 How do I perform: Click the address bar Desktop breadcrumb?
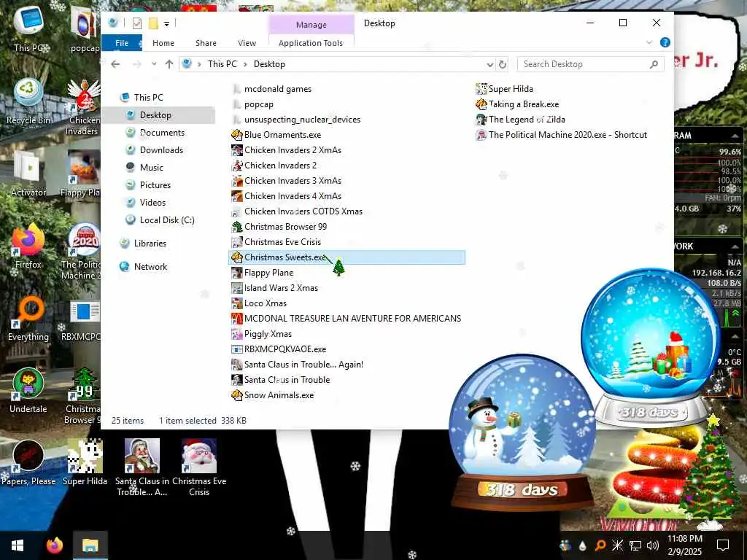pyautogui.click(x=269, y=64)
